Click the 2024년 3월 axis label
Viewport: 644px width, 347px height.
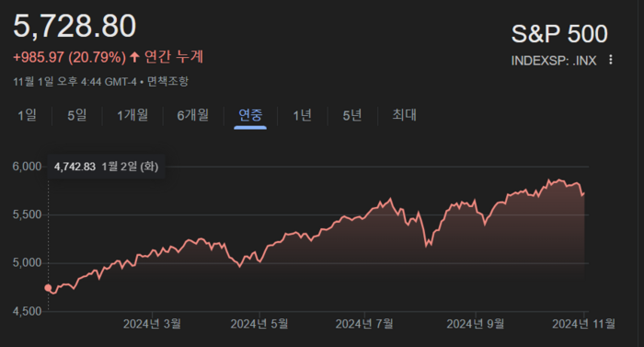pyautogui.click(x=152, y=324)
